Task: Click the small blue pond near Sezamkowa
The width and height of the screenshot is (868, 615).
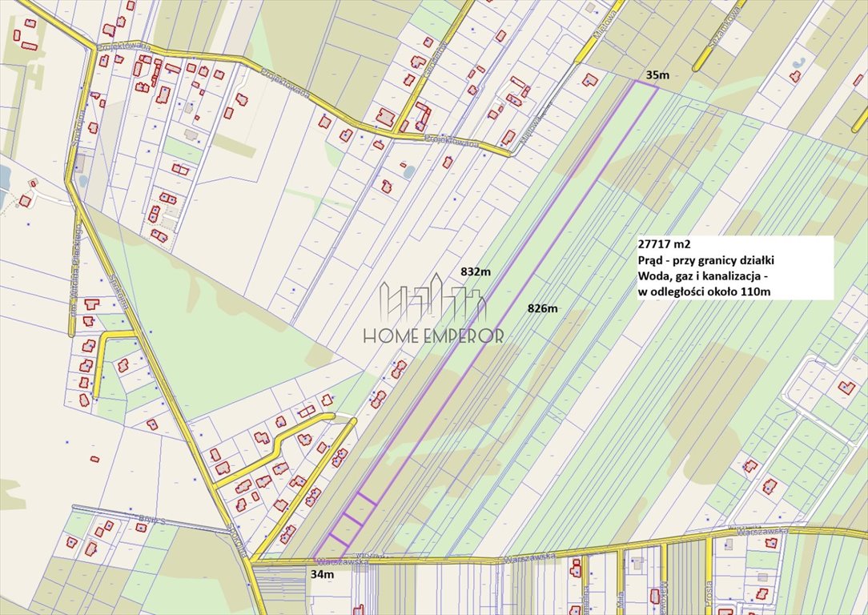Action: tap(798, 63)
